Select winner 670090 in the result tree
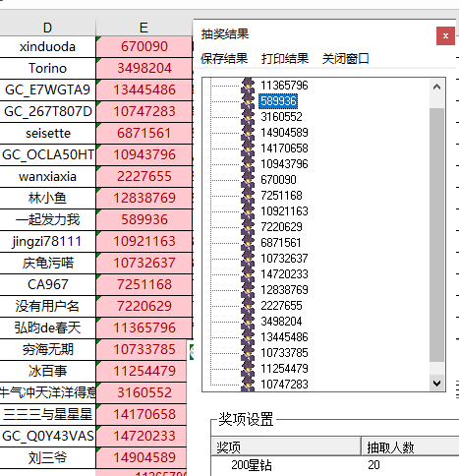Screen dimensions: 459x476 [278, 180]
